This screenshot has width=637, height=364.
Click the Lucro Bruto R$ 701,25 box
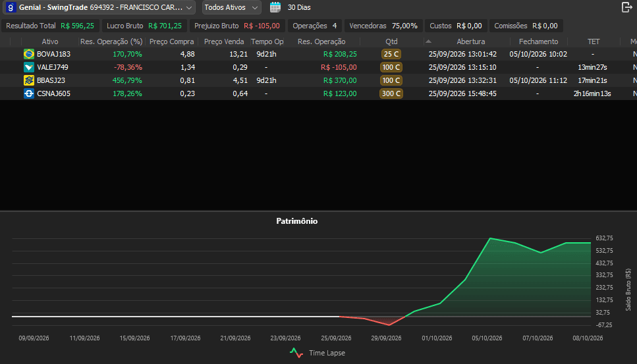click(x=144, y=26)
